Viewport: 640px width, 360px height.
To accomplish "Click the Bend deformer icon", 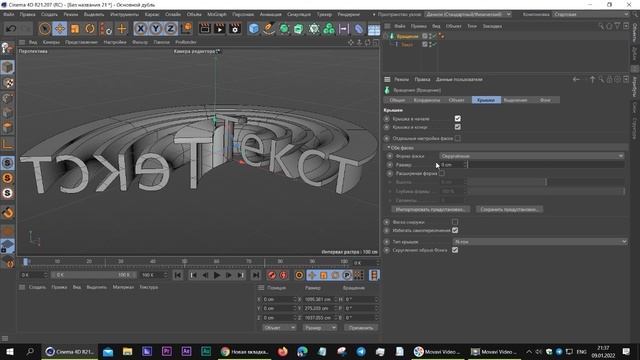I will pyautogui.click(x=358, y=29).
